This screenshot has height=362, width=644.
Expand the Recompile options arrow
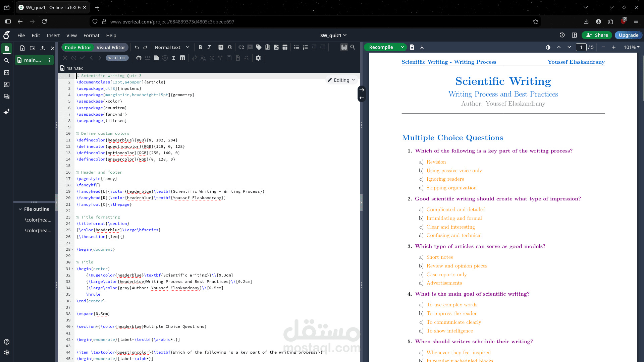click(x=402, y=47)
